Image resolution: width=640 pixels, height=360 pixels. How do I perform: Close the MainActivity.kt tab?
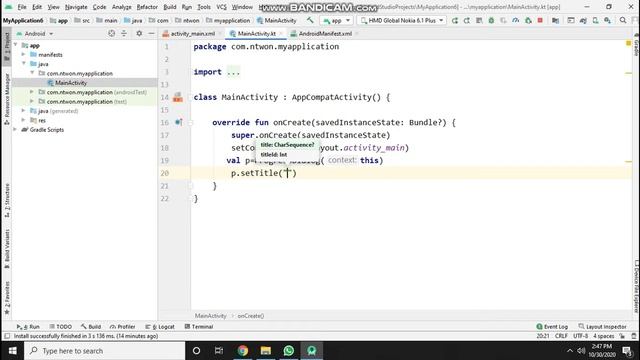[x=281, y=33]
